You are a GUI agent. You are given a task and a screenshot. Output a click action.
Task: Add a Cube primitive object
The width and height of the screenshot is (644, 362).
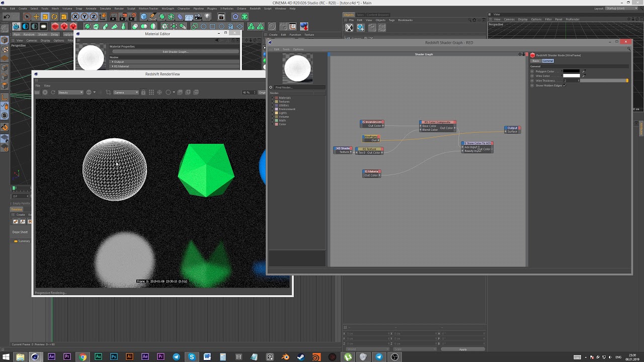[143, 17]
